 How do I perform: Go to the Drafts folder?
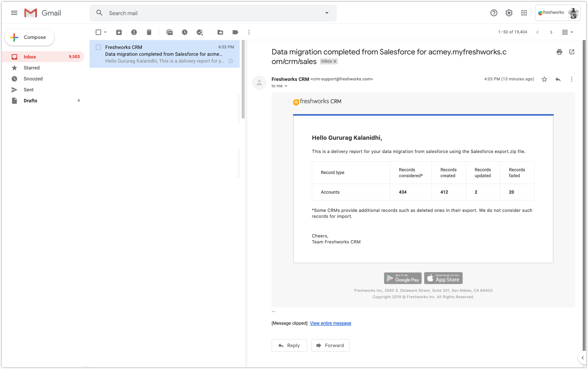(x=30, y=101)
